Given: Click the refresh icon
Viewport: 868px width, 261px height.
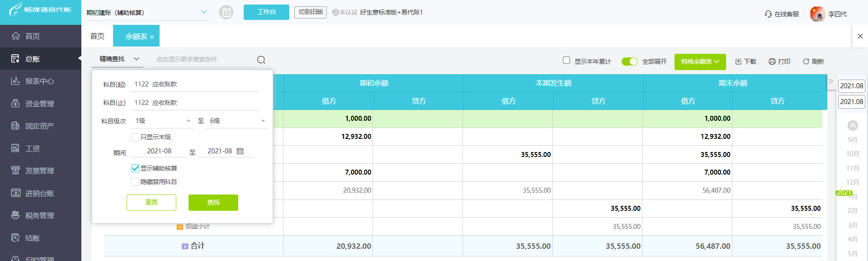Looking at the screenshot, I should click(x=806, y=62).
